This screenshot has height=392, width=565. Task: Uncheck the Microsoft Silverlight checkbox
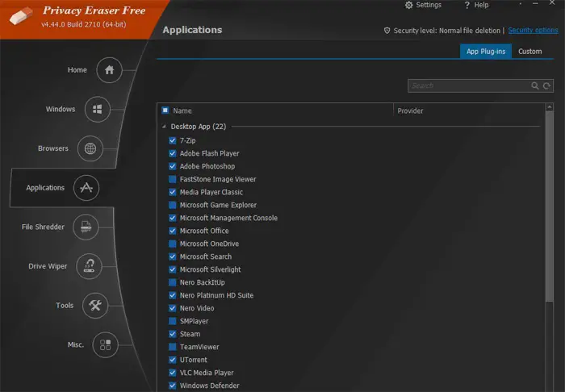pos(173,269)
